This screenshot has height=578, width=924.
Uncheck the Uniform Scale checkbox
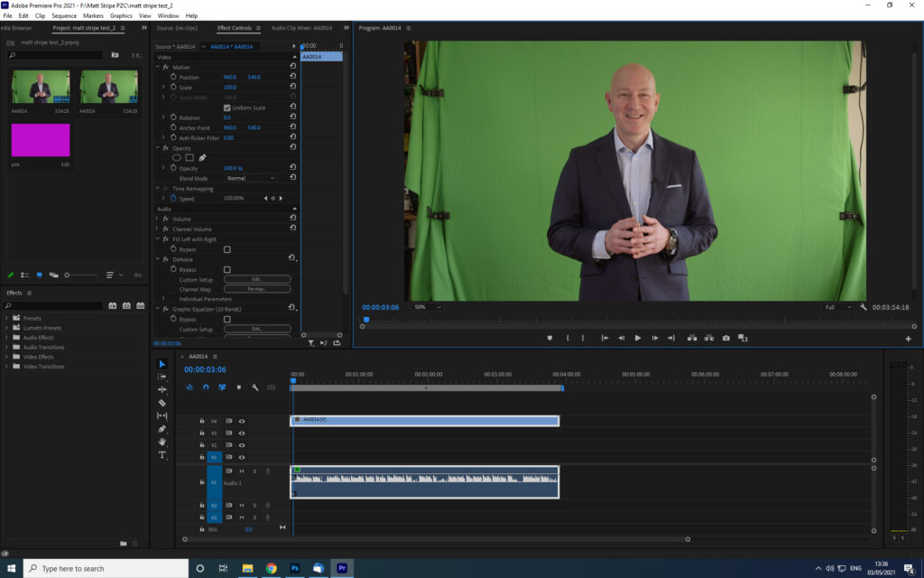tap(226, 107)
